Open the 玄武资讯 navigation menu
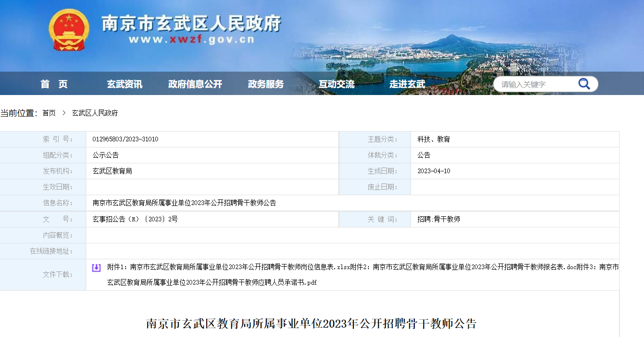 125,84
